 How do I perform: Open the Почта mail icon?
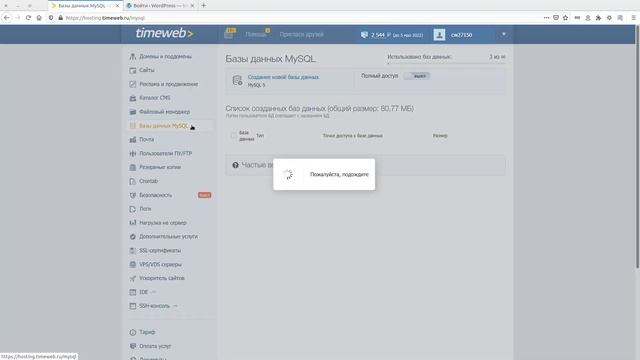(x=133, y=140)
